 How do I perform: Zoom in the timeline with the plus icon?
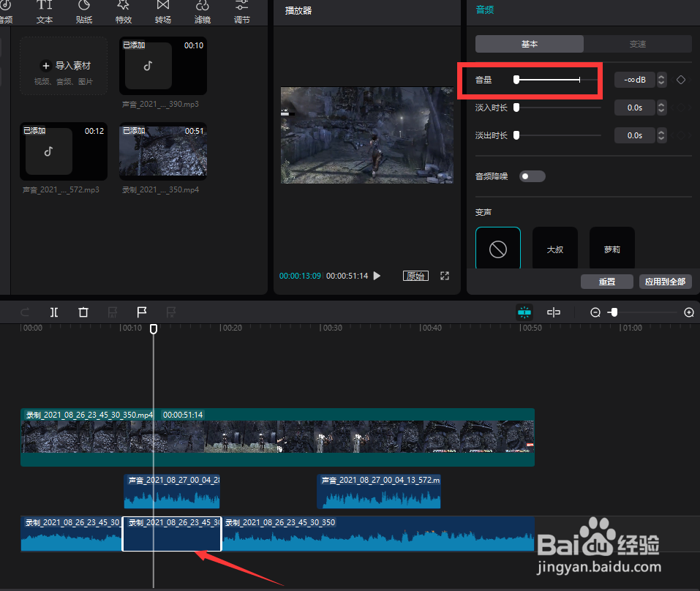click(x=689, y=312)
